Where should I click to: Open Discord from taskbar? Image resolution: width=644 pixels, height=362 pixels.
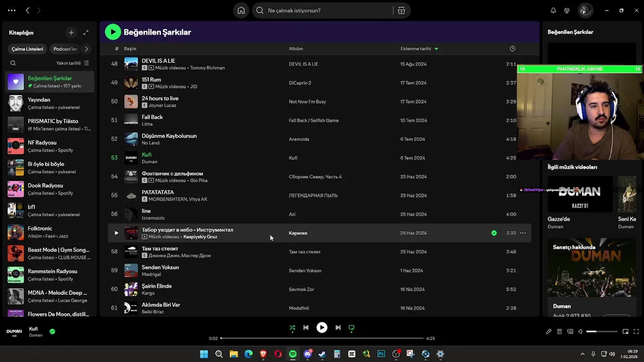(307, 354)
